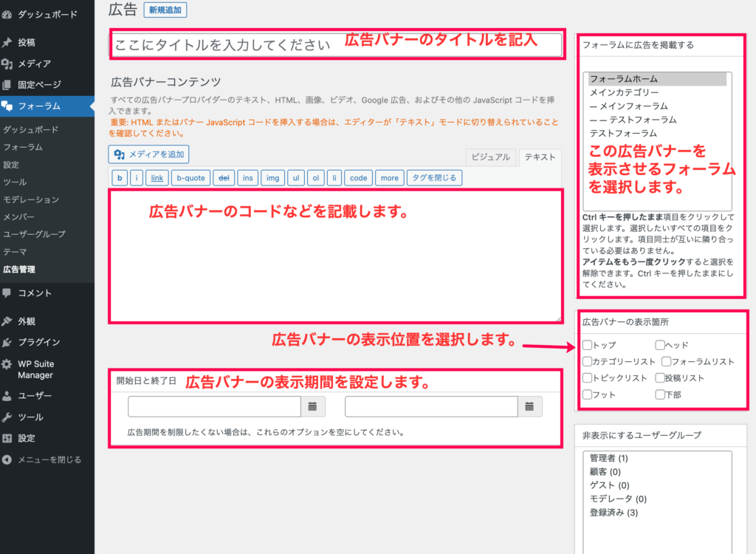Click the メディアを追加 button
The width and height of the screenshot is (756, 554).
[149, 154]
